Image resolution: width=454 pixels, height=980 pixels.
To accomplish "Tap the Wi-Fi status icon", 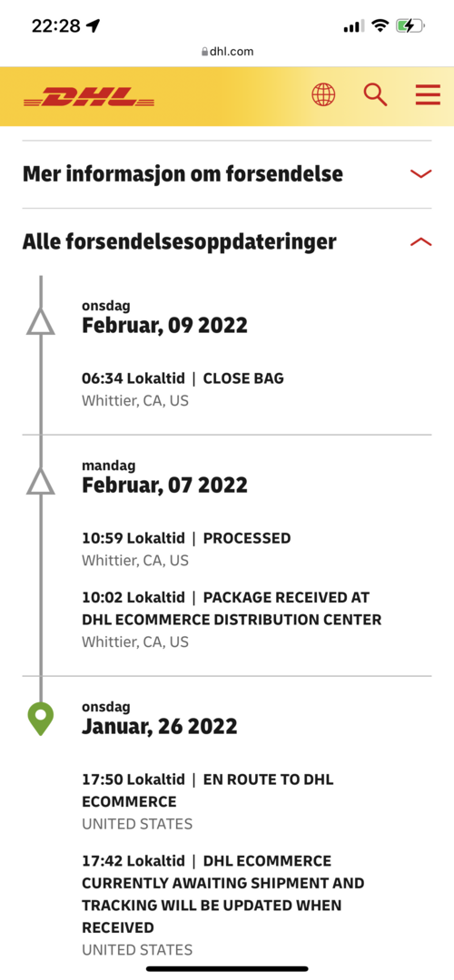I will tap(379, 25).
